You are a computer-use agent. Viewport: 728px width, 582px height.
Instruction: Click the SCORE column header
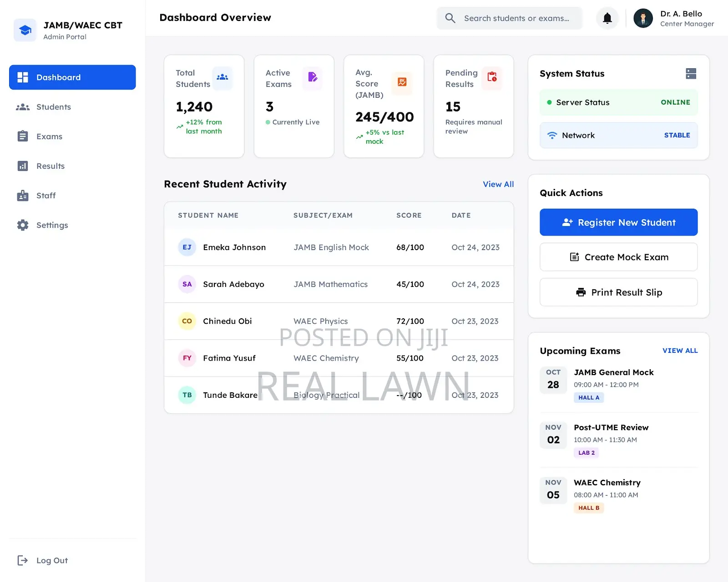point(409,215)
